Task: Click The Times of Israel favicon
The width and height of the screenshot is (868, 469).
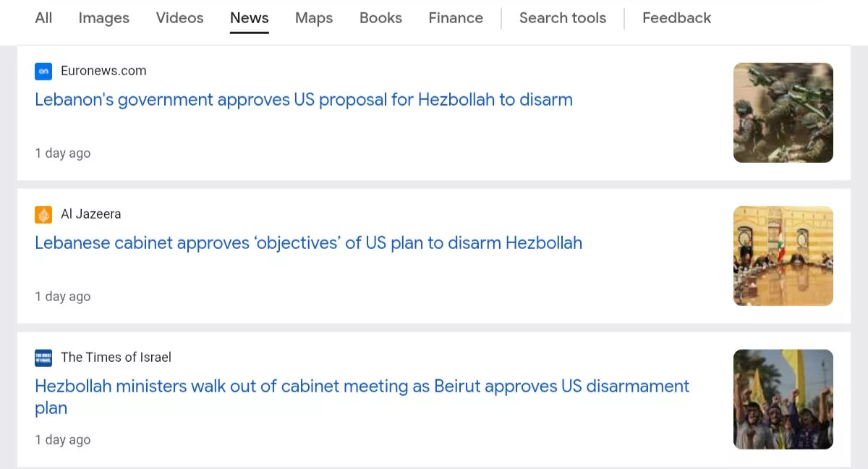Action: 43,358
